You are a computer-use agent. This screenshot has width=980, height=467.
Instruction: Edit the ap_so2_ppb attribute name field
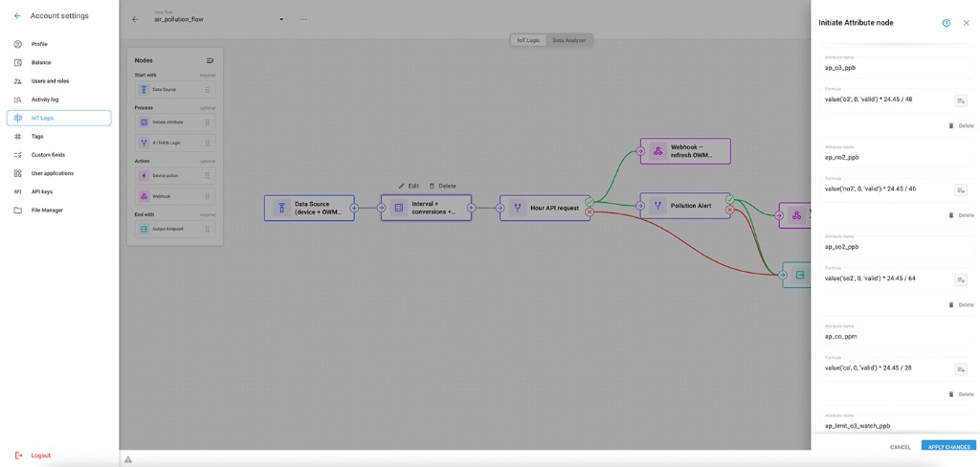click(x=896, y=246)
